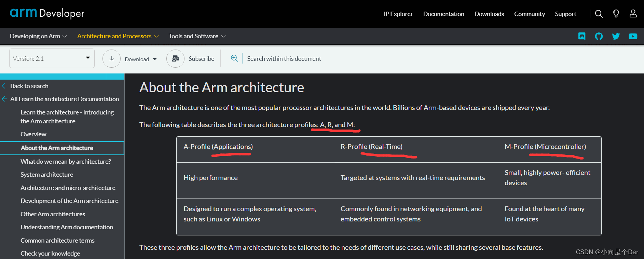Click the A-Profile (Applications) table header
The width and height of the screenshot is (644, 259).
(x=218, y=147)
